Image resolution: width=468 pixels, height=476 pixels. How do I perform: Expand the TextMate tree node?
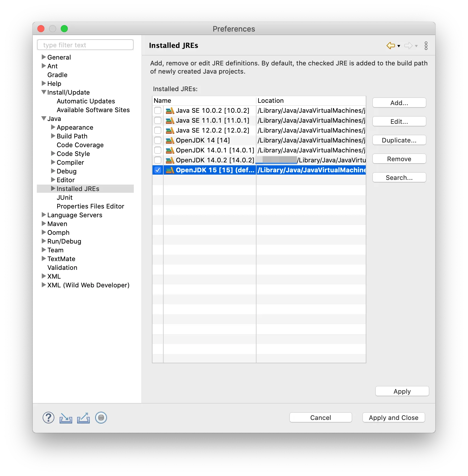[44, 258]
